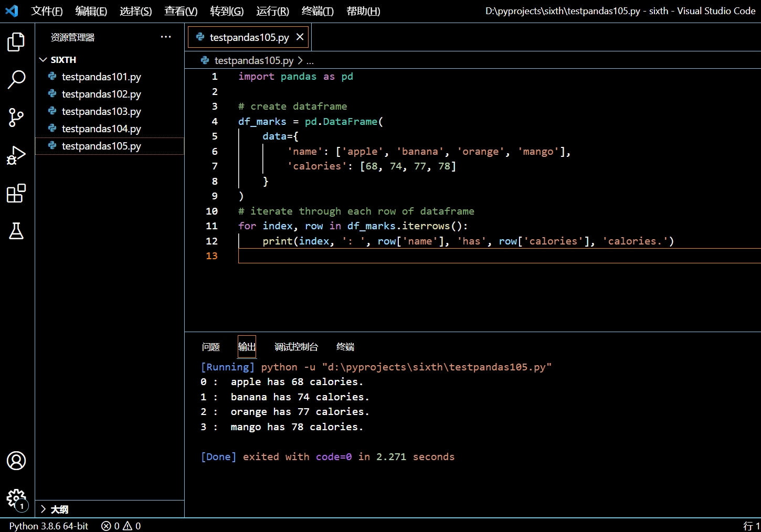This screenshot has height=532, width=761.
Task: Open the Accounts menu icon
Action: point(16,461)
